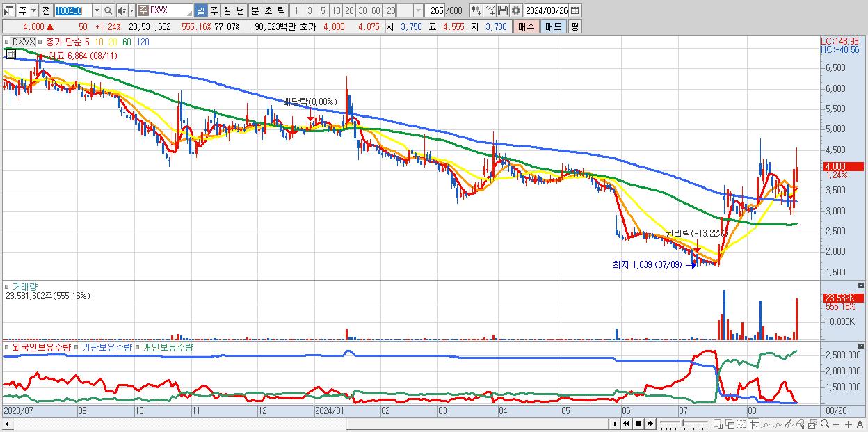Image resolution: width=868 pixels, height=432 pixels.
Task: Click the plus zoom-in icon at bottom right
Action: pyautogui.click(x=849, y=424)
